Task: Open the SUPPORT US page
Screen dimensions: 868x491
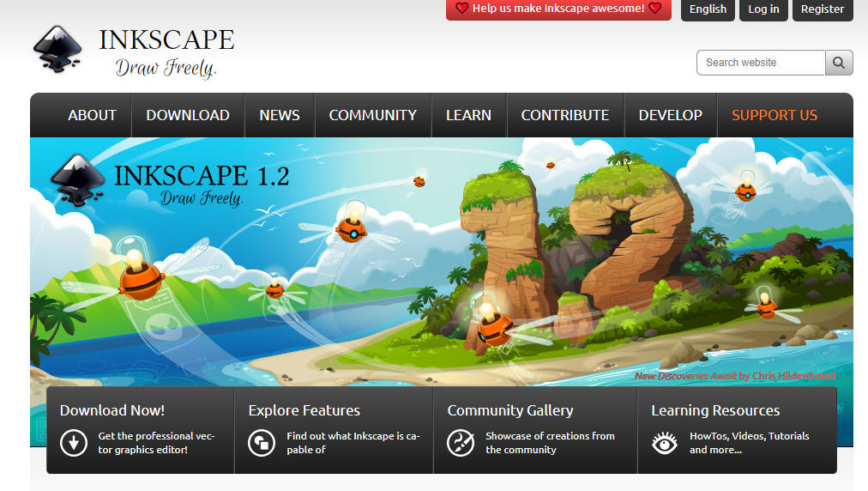Action: [775, 115]
